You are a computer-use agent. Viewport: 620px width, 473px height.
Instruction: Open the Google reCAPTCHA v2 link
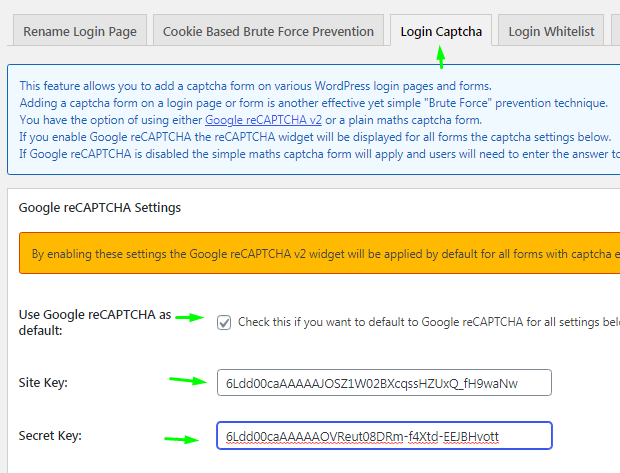[x=262, y=120]
